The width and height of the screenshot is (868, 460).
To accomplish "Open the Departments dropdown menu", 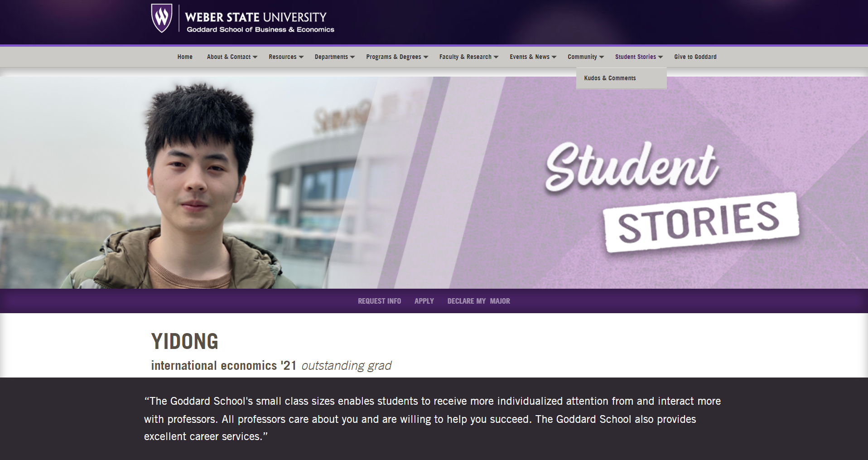I will [x=335, y=57].
